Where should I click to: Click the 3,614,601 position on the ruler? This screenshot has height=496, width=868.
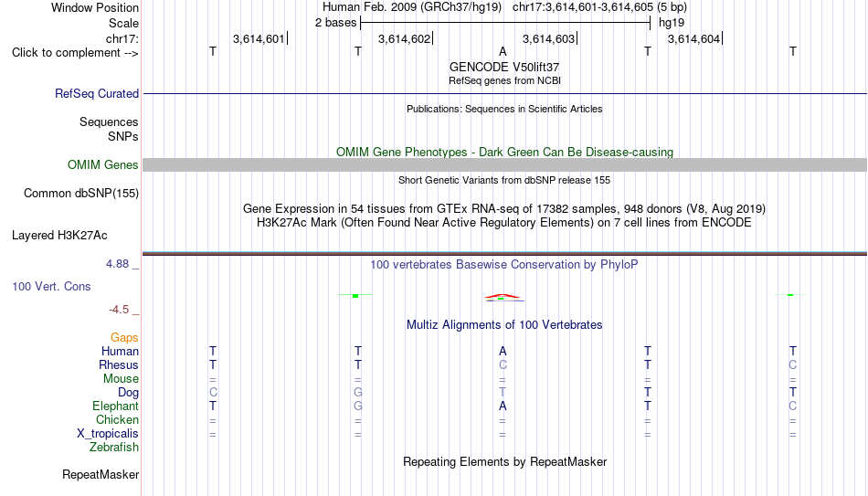[259, 38]
